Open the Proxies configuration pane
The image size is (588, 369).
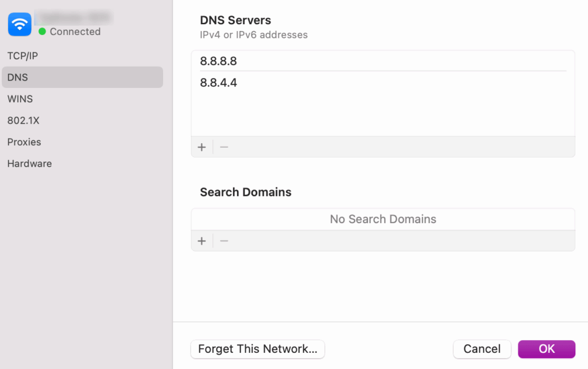click(24, 142)
